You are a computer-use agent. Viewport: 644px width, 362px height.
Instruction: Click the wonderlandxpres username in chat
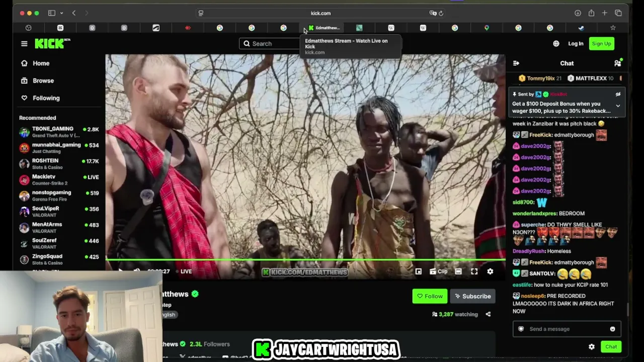(x=534, y=214)
